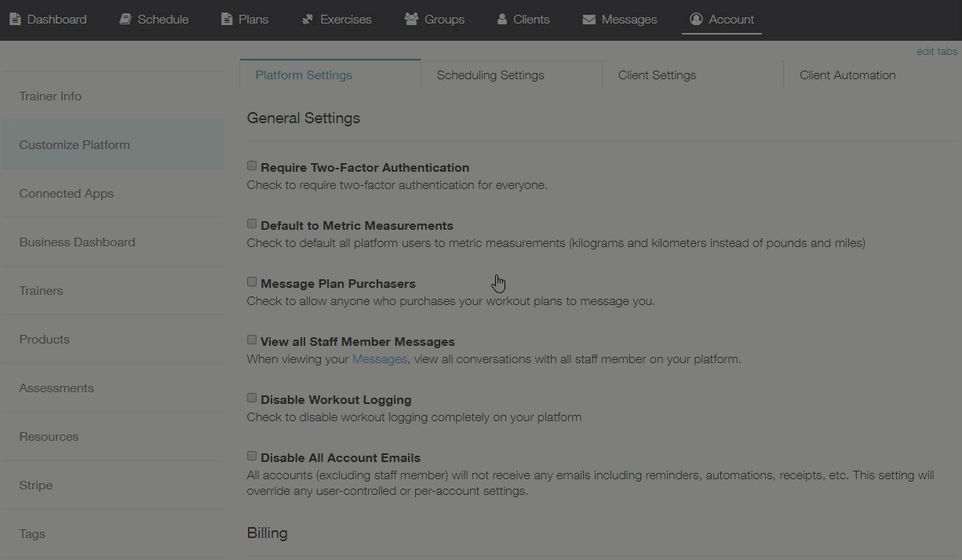Screen dimensions: 962x560
Task: Click the edit tabs link
Action: (937, 52)
